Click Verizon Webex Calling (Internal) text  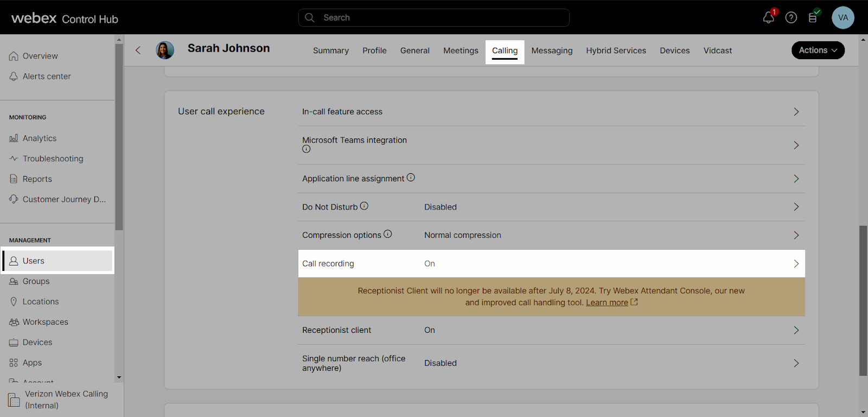pos(66,400)
